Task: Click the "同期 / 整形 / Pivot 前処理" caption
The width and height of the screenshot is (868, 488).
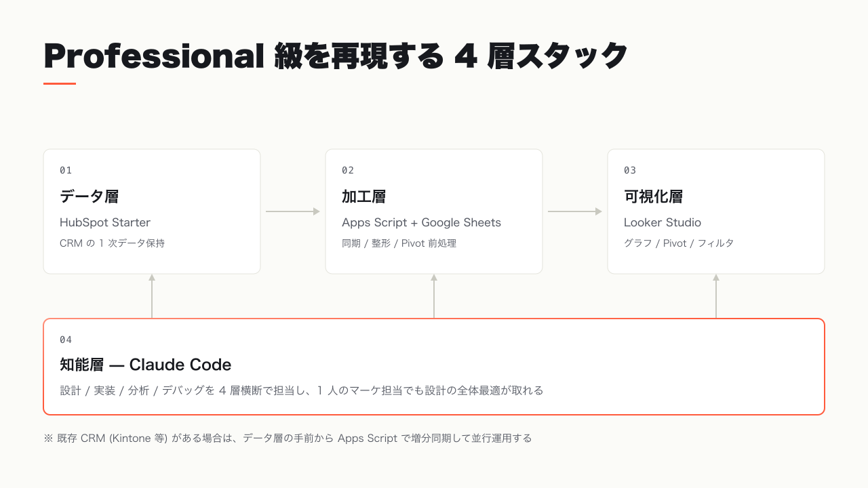Action: tap(399, 243)
